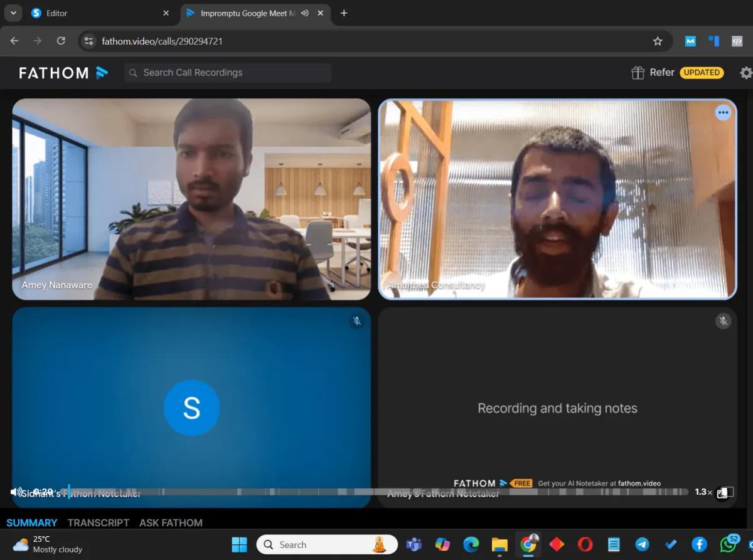This screenshot has height=560, width=753.
Task: Open Facebook from taskbar
Action: (x=699, y=544)
